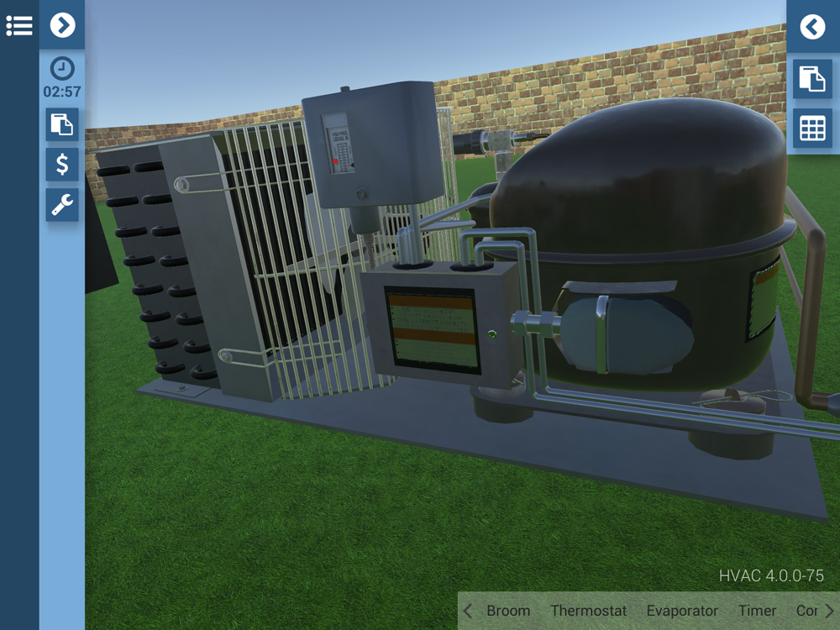This screenshot has width=840, height=630.
Task: Click the clock timer icon
Action: (x=62, y=69)
